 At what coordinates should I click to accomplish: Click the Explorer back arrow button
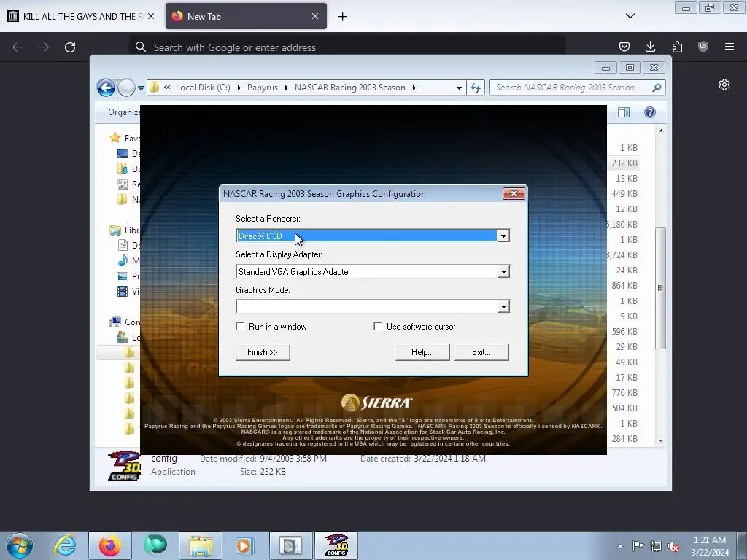coord(106,87)
